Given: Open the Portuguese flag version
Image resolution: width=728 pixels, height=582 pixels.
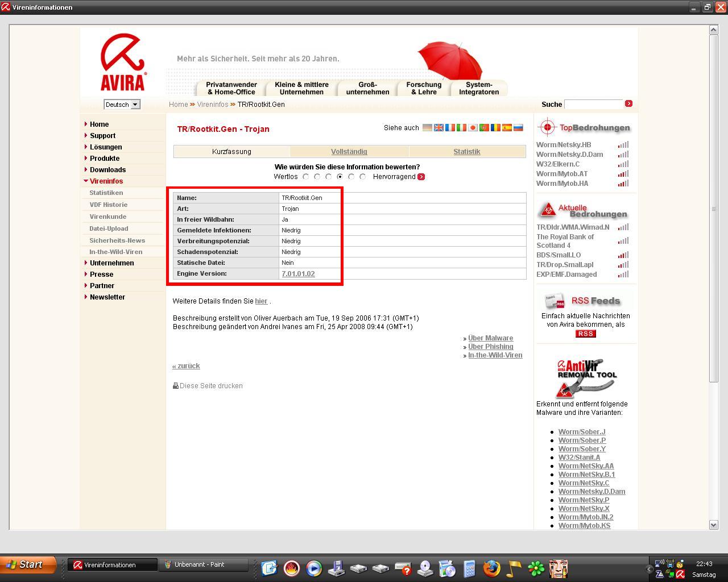Looking at the screenshot, I should [x=484, y=128].
